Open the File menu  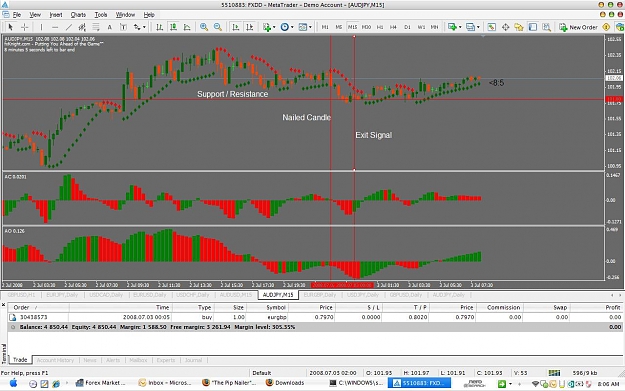tap(17, 15)
